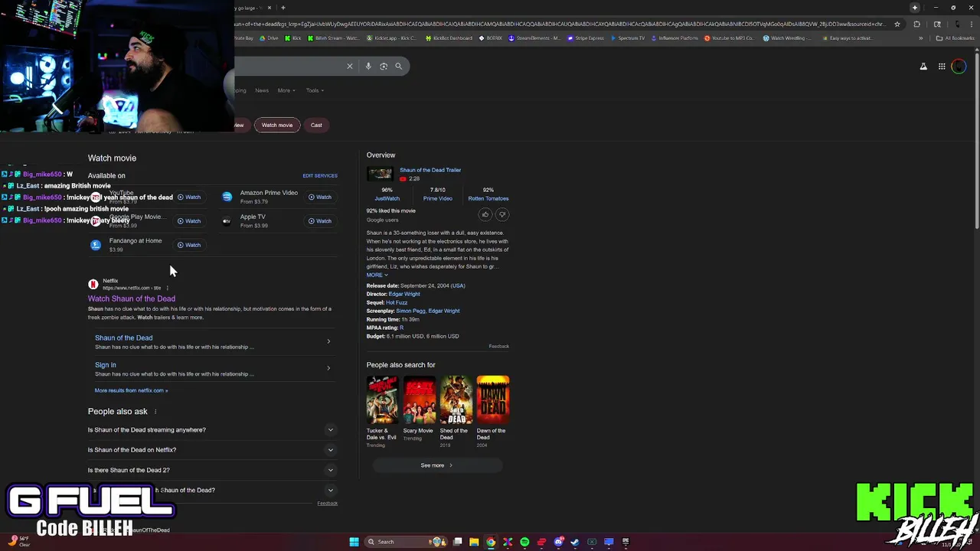Open Windows Start menu
The width and height of the screenshot is (980, 551).
(x=354, y=542)
